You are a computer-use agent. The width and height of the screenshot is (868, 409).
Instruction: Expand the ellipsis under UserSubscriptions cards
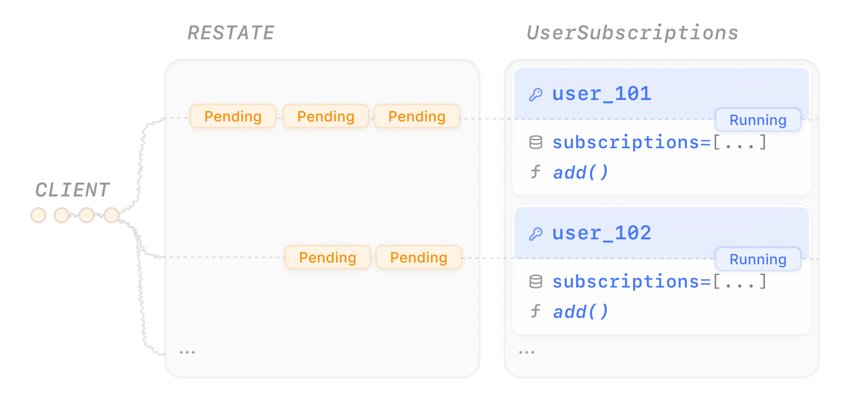[526, 352]
